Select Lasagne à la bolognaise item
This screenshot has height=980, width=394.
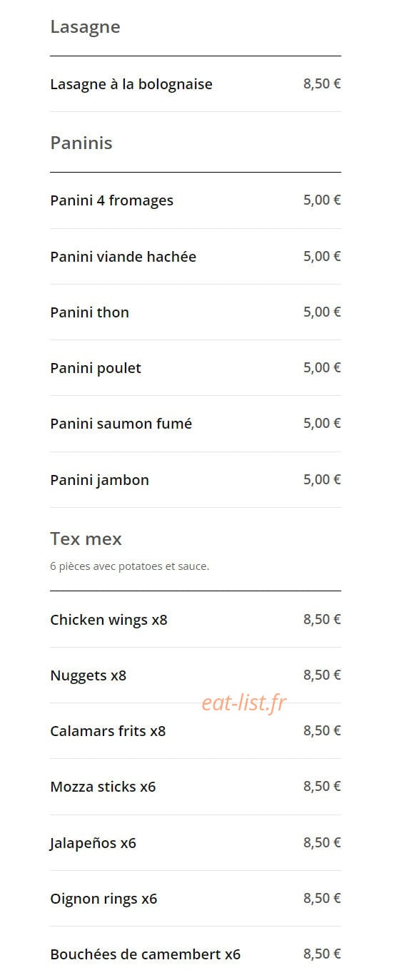(x=196, y=84)
